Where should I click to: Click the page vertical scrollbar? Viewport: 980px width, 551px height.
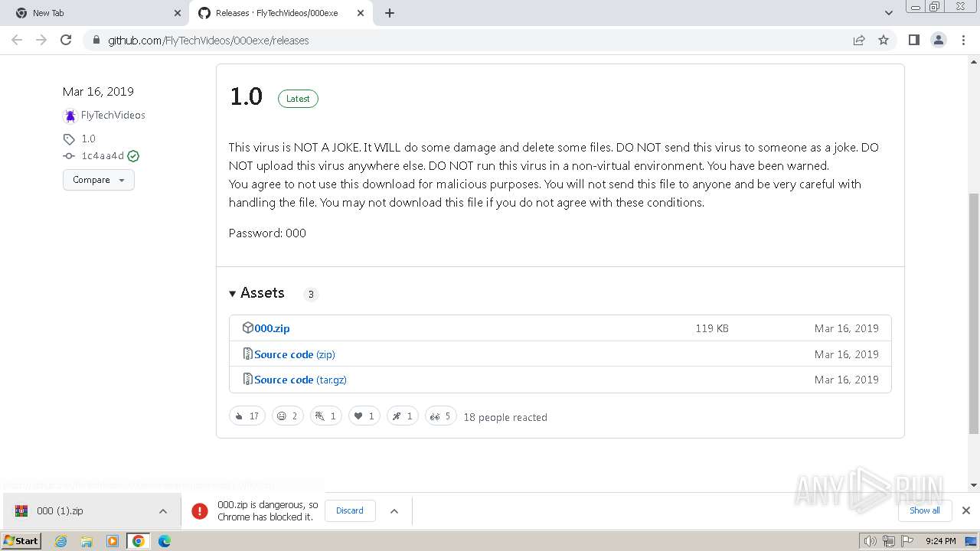click(974, 314)
